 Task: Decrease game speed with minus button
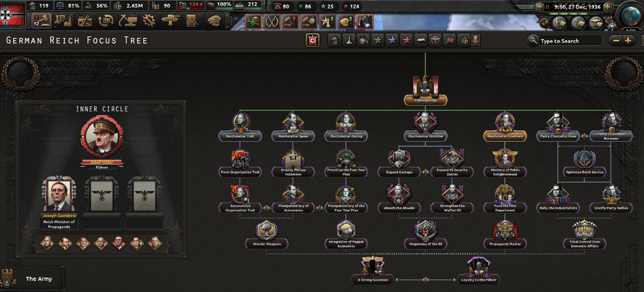pyautogui.click(x=540, y=7)
